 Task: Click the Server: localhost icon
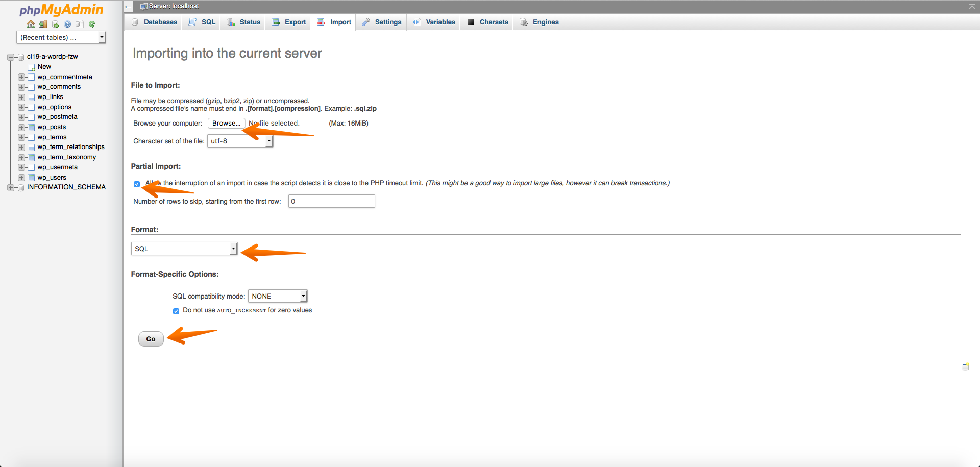tap(144, 6)
